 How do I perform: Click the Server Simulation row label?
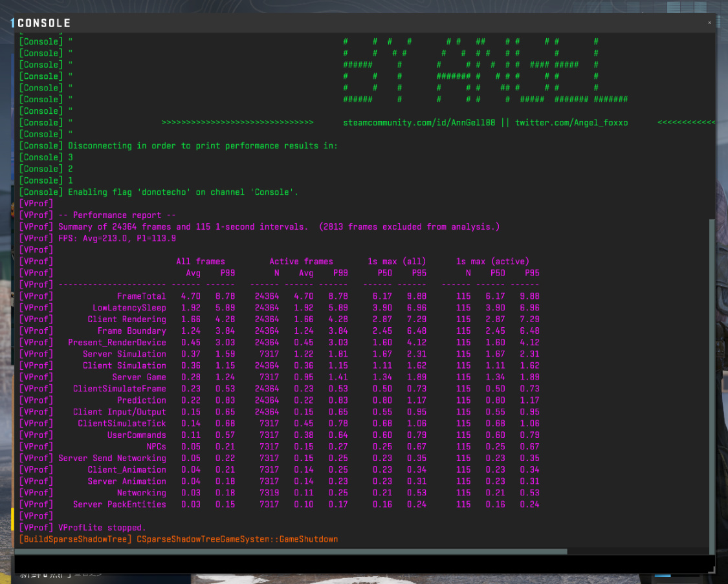click(124, 354)
